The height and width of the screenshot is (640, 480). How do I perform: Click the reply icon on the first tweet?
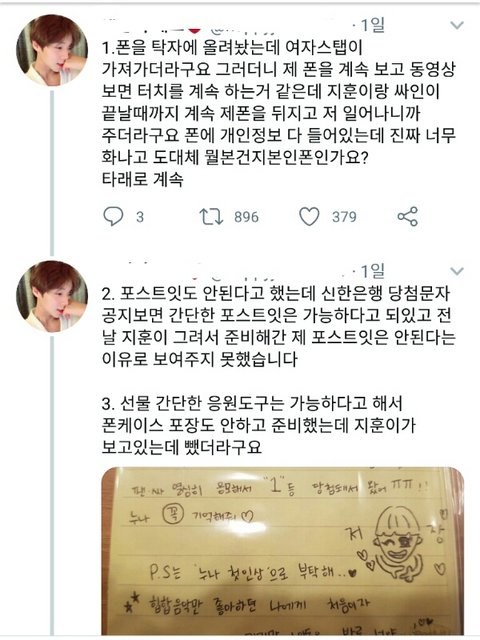pyautogui.click(x=113, y=216)
